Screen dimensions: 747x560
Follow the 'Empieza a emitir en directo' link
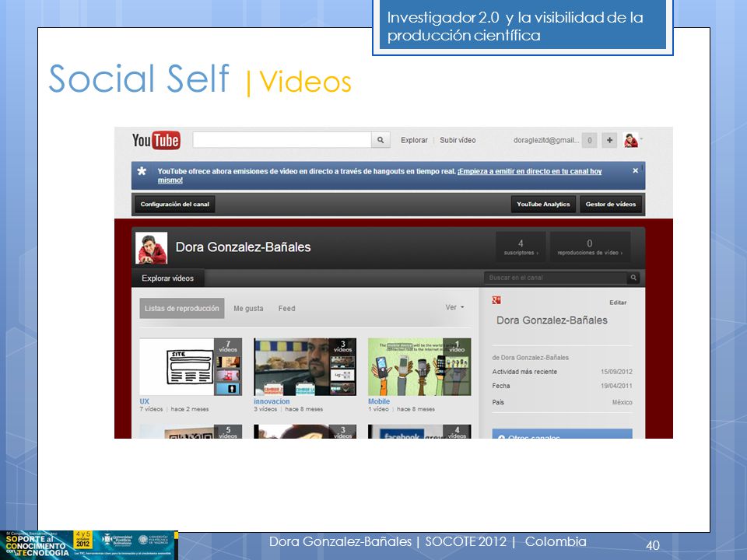coord(530,171)
